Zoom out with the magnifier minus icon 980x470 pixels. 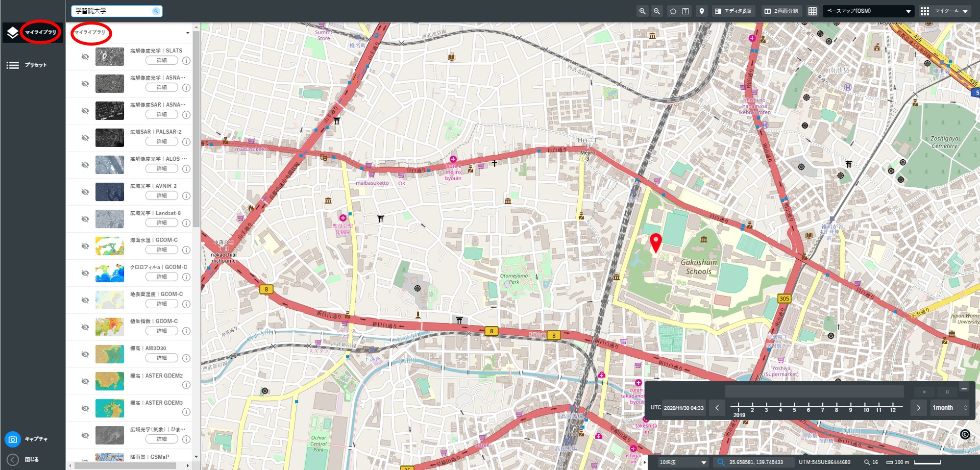(657, 11)
